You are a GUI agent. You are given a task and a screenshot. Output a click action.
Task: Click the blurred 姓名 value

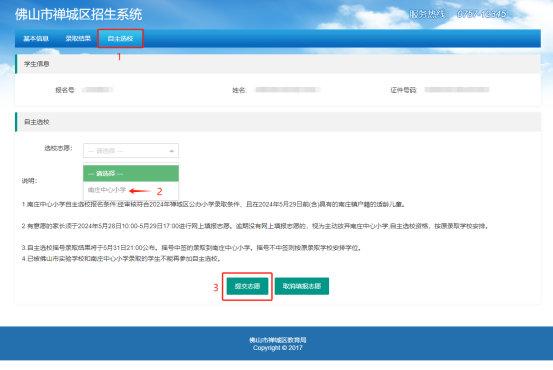click(287, 90)
